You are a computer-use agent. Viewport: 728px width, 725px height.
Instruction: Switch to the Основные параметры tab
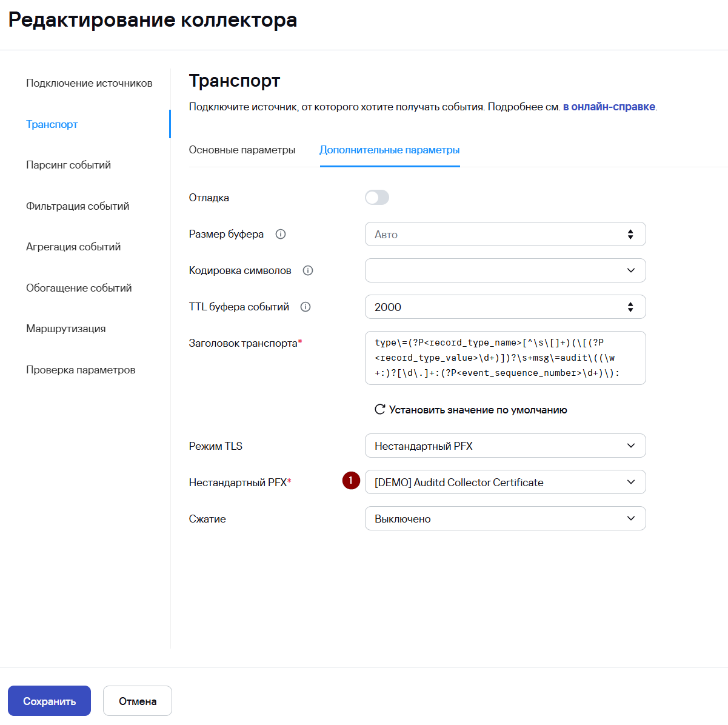242,150
